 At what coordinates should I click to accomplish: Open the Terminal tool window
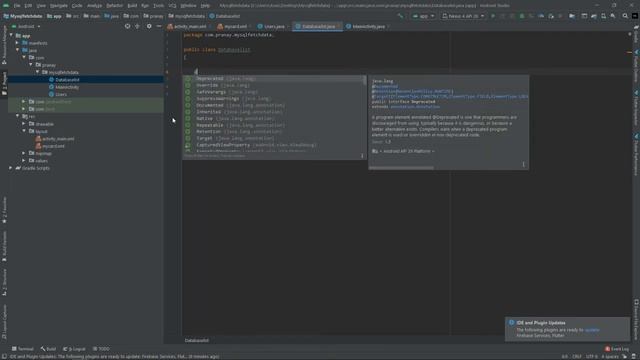(23, 349)
